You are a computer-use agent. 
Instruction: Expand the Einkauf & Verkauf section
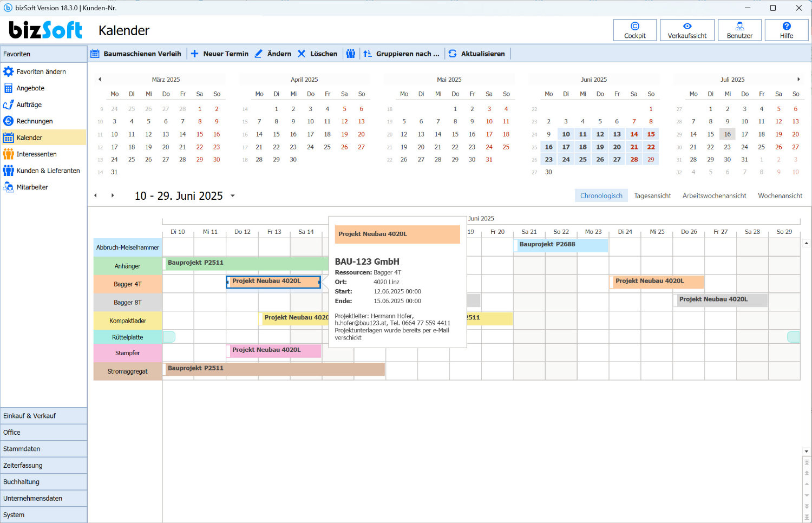(43, 416)
